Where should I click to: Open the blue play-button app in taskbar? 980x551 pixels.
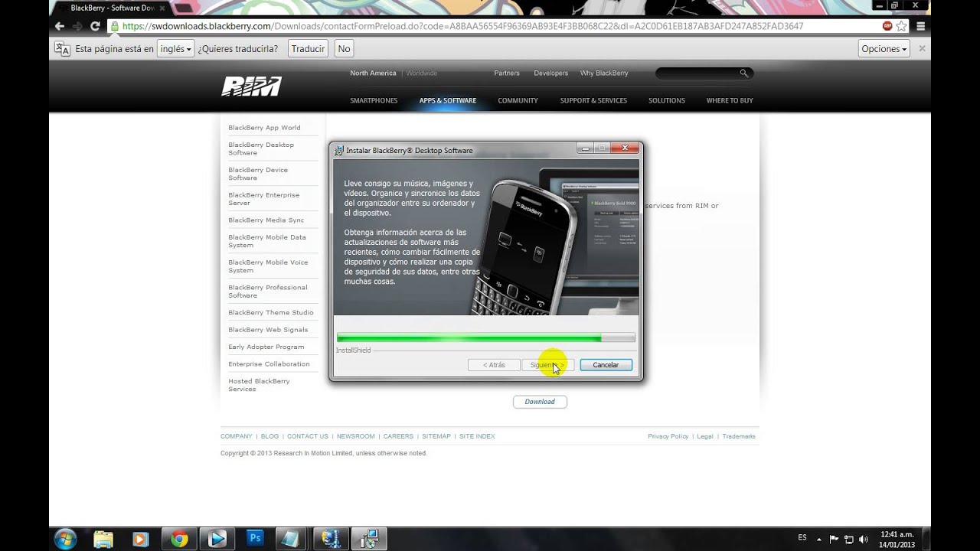click(217, 539)
